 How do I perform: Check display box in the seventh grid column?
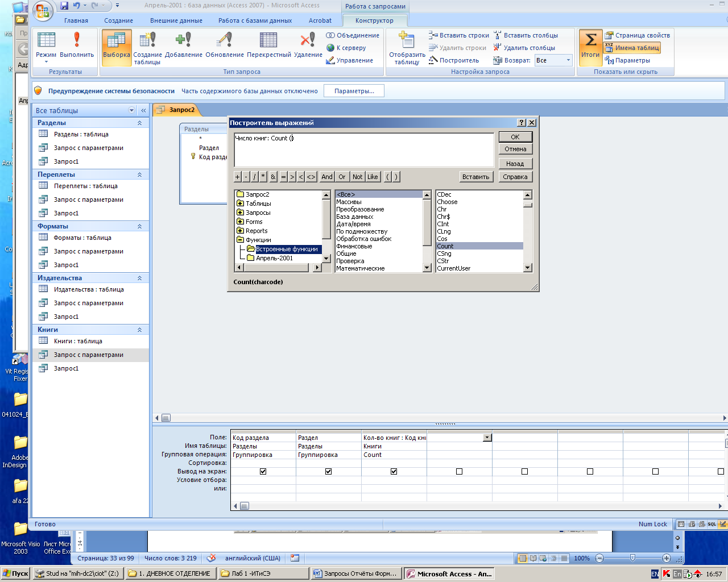click(655, 472)
